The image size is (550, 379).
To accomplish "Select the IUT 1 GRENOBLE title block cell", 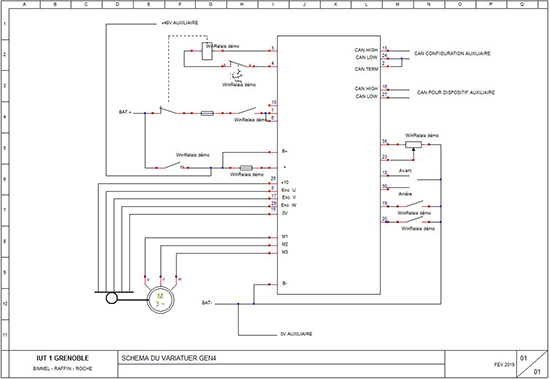I will coord(63,363).
